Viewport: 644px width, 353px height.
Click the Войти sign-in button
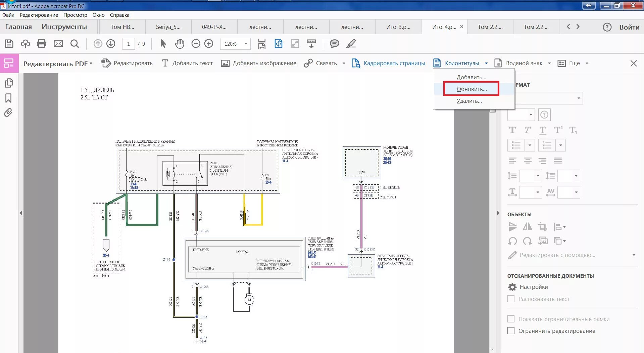[630, 27]
